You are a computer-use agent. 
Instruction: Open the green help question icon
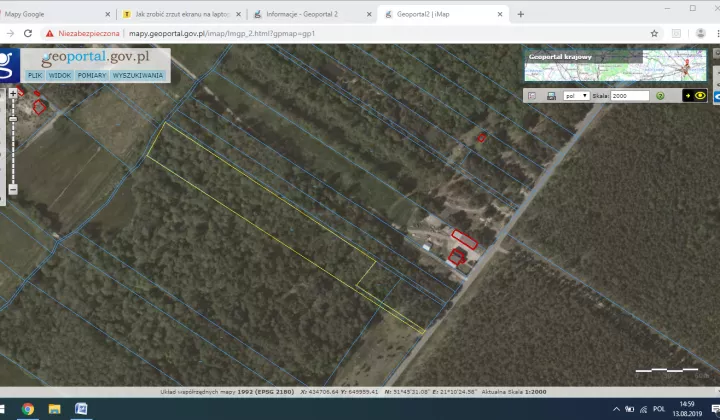pos(660,96)
